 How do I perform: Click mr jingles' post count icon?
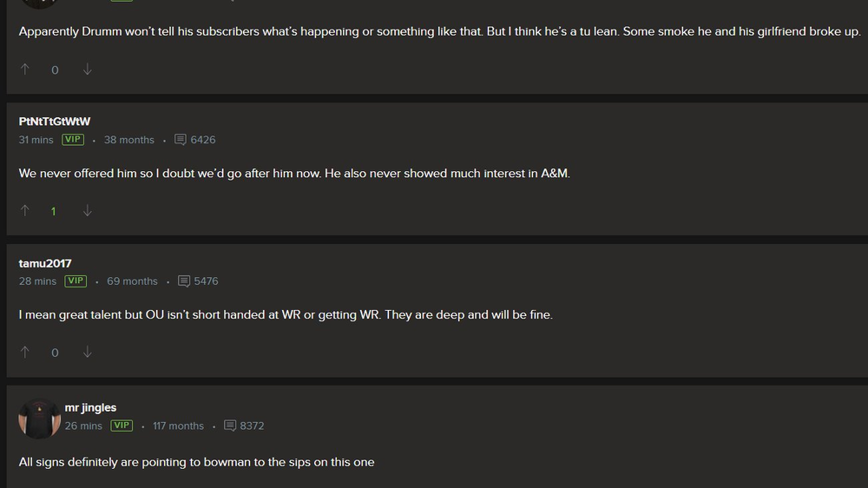230,425
